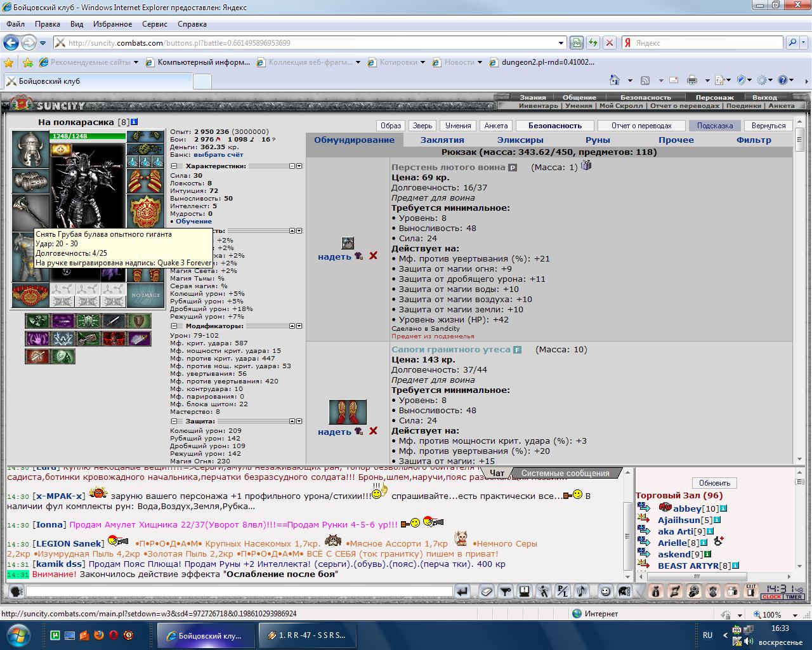Click the EXIT icon in bottom toolbar

tap(750, 591)
